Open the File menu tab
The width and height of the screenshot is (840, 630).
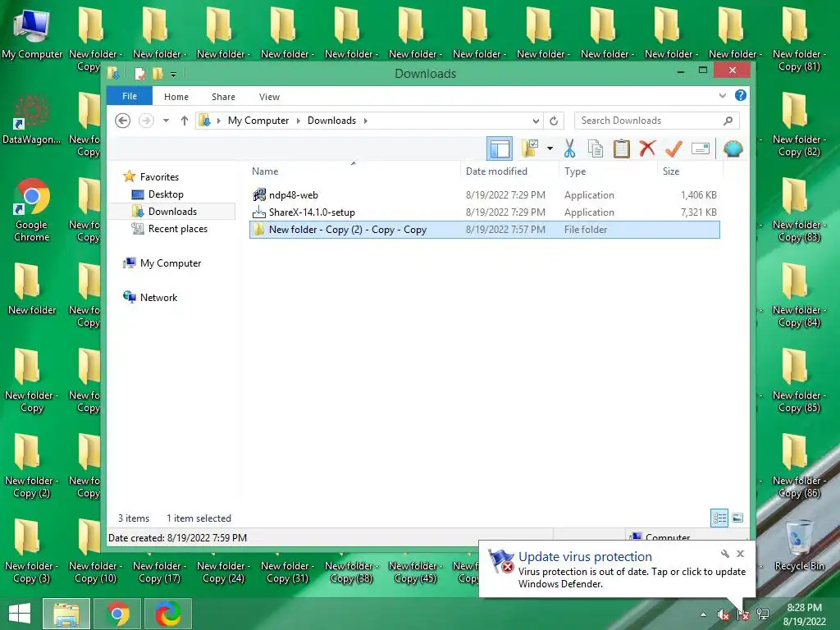coord(130,96)
